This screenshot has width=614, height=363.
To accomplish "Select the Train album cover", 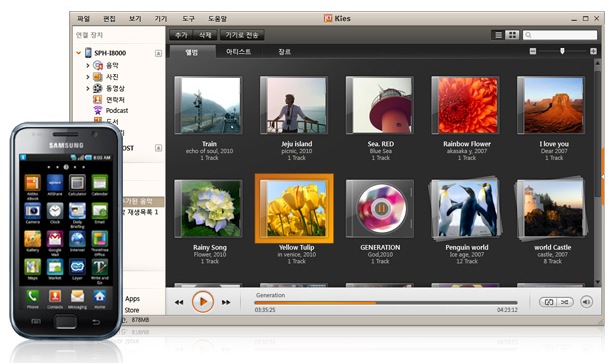I will point(208,105).
